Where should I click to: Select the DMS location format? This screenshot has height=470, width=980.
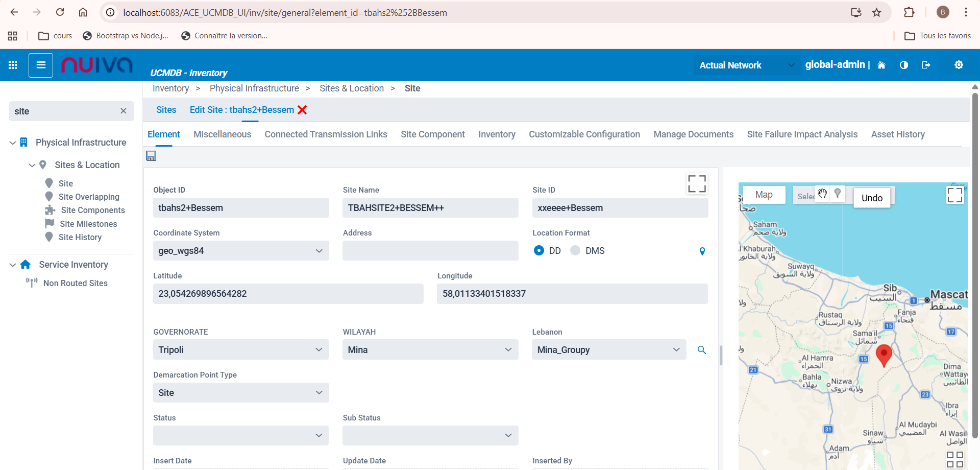(575, 251)
